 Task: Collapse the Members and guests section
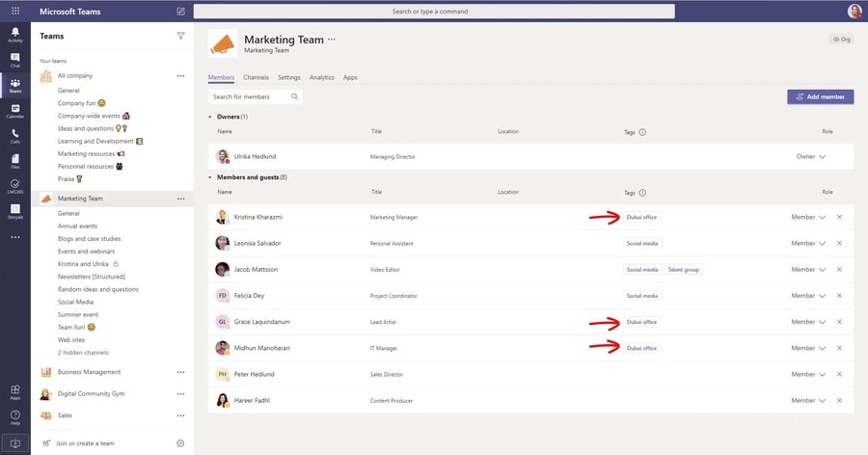(210, 177)
